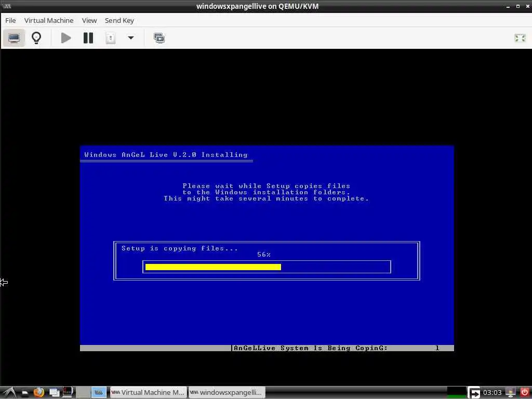Click the 'Please wait while Setup copies files' message
The image size is (532, 399).
tap(266, 186)
